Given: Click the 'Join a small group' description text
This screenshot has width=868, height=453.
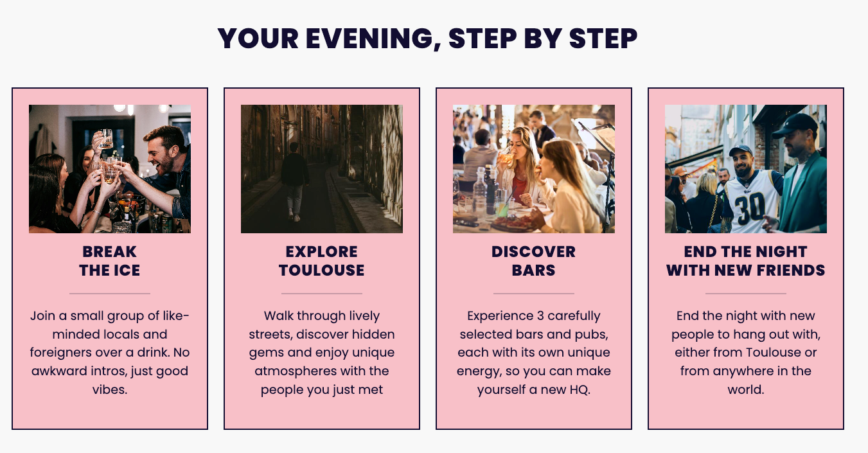Looking at the screenshot, I should tap(110, 353).
